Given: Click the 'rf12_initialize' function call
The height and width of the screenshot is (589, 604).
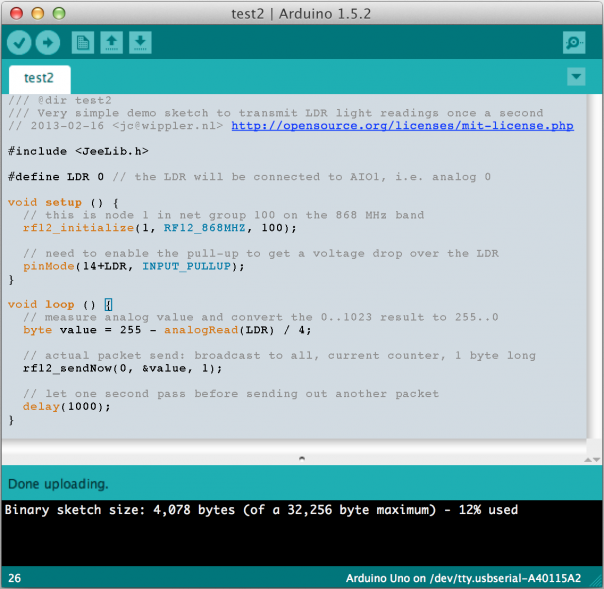Looking at the screenshot, I should point(78,228).
